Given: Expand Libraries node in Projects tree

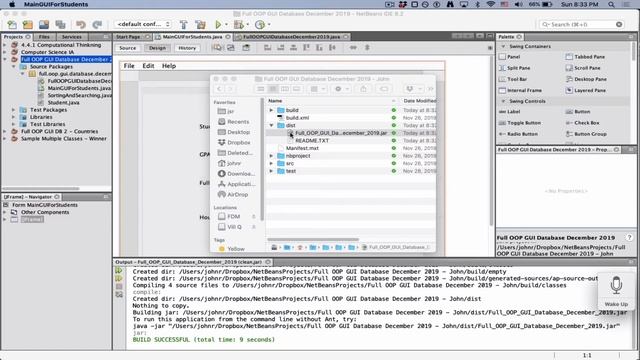Looking at the screenshot, I should (x=13, y=117).
